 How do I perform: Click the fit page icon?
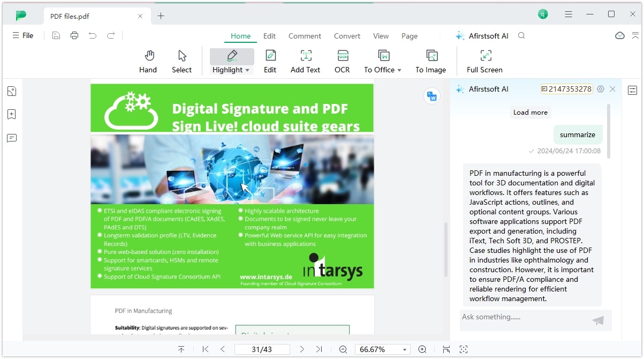464,349
